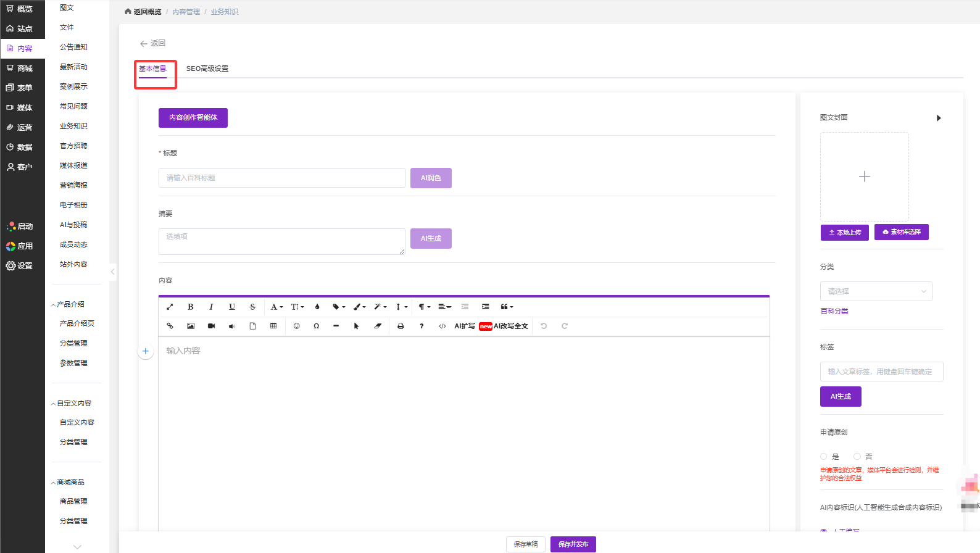The width and height of the screenshot is (980, 553).
Task: Click the 标题 input field
Action: 282,178
